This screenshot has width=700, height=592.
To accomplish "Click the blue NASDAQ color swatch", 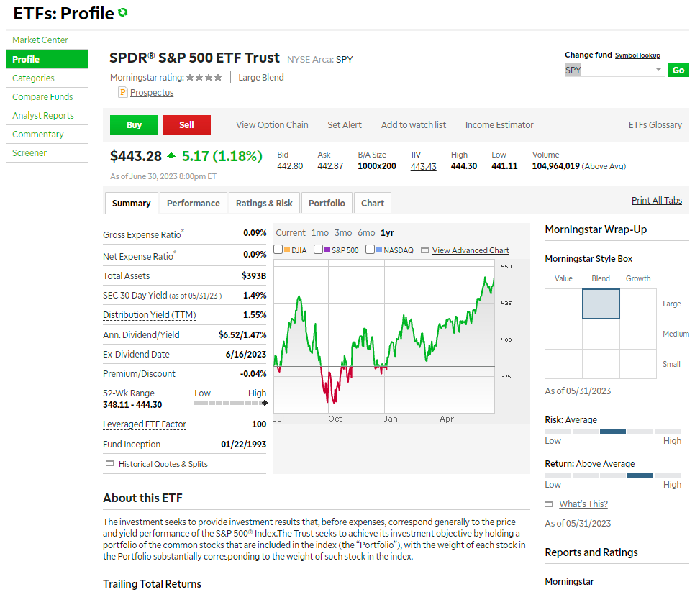I will [379, 250].
